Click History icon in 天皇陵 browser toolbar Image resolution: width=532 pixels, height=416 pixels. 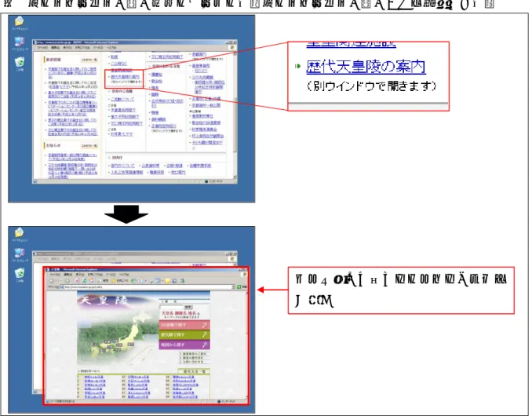(133, 281)
